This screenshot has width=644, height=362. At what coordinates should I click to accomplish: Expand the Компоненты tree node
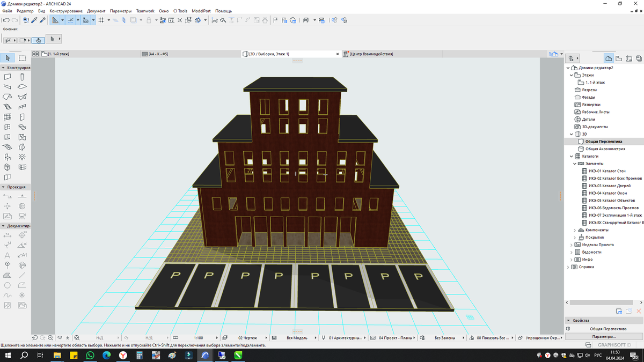coord(575,230)
